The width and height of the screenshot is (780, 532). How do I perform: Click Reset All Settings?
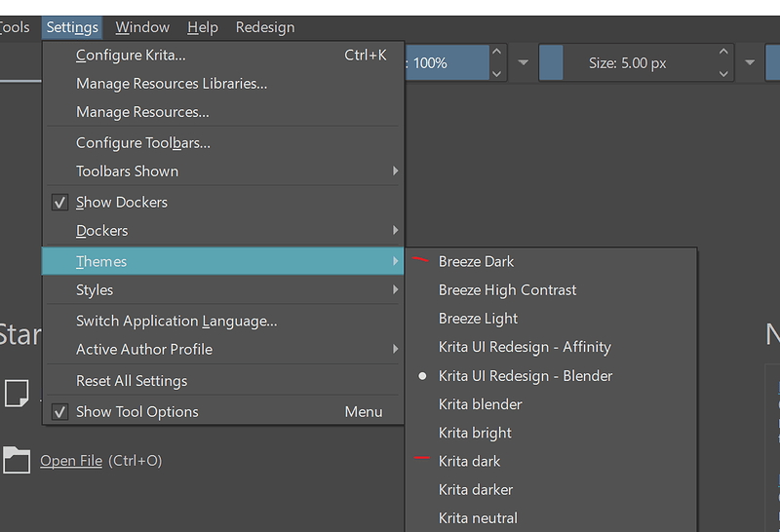132,381
